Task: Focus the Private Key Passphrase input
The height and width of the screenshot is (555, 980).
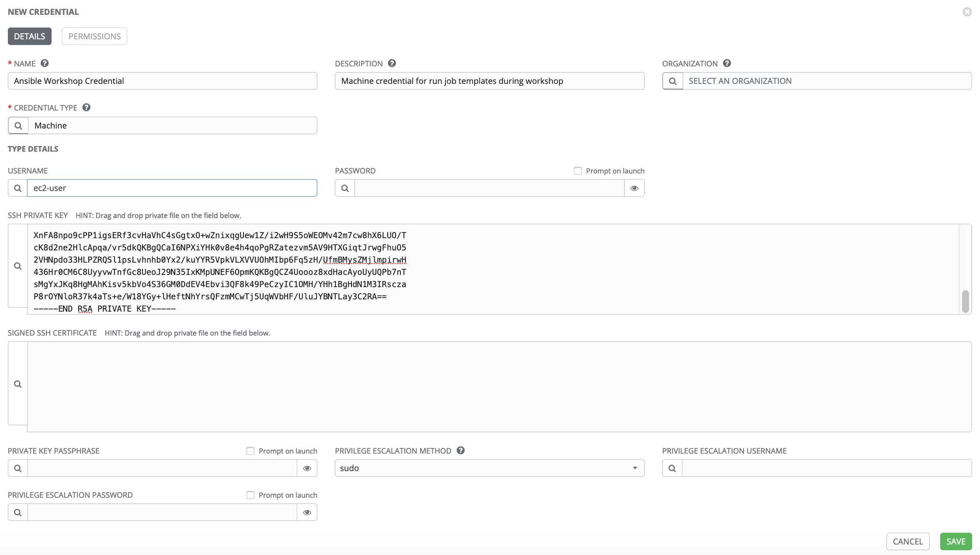Action: pyautogui.click(x=162, y=468)
